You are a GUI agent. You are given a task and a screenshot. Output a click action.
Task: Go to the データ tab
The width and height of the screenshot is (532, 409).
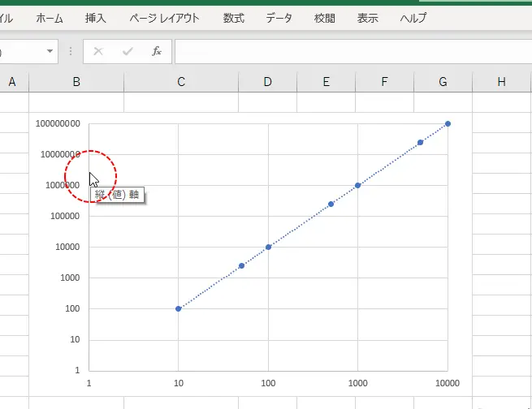tap(279, 17)
